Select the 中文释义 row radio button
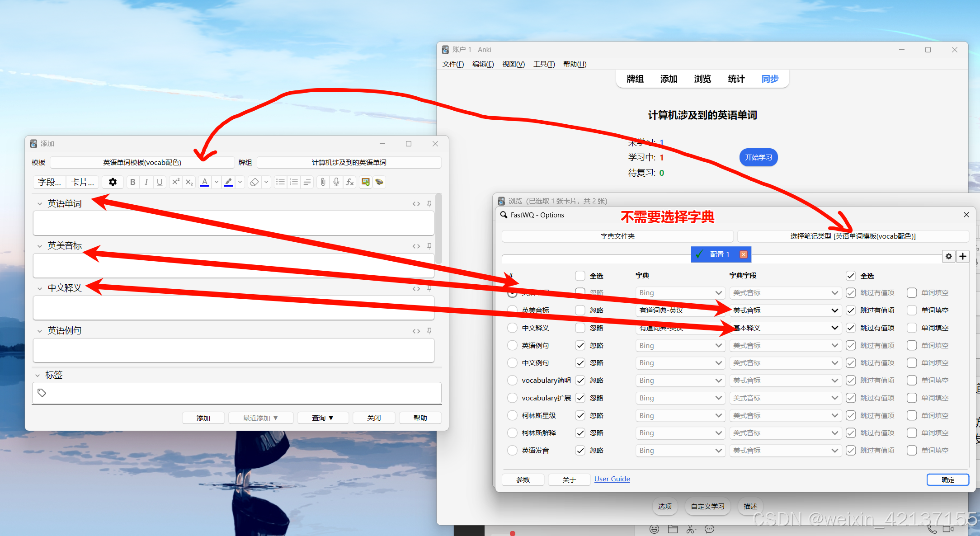Image resolution: width=980 pixels, height=536 pixels. [512, 328]
